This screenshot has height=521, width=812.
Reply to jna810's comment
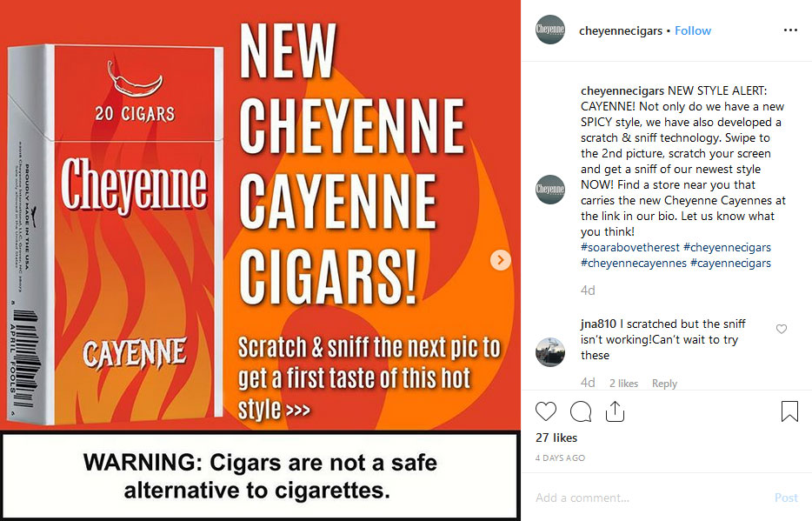click(664, 384)
